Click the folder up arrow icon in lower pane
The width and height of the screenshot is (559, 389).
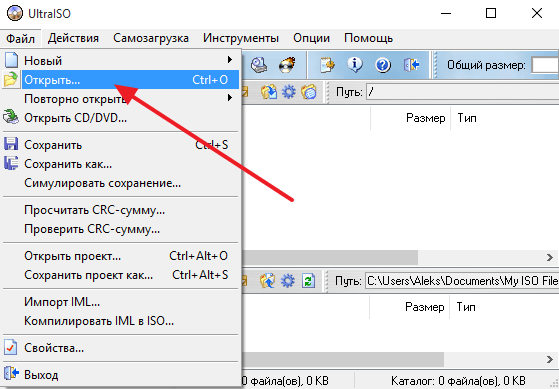[268, 281]
